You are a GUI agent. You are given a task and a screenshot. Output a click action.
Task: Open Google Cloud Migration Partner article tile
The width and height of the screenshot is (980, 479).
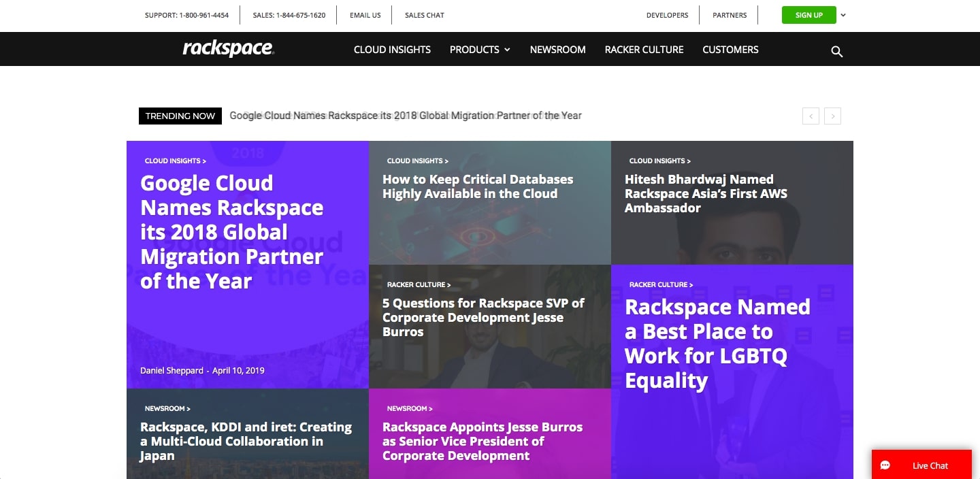(231, 232)
